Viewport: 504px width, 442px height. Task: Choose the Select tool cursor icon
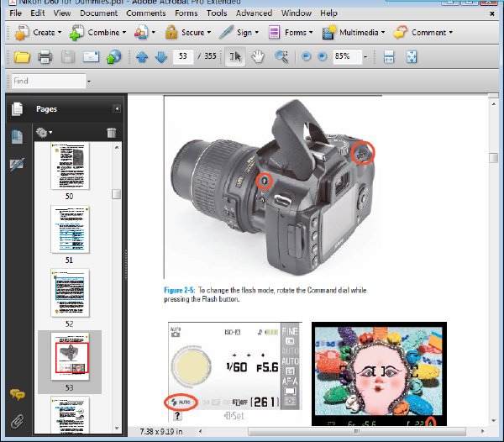235,56
